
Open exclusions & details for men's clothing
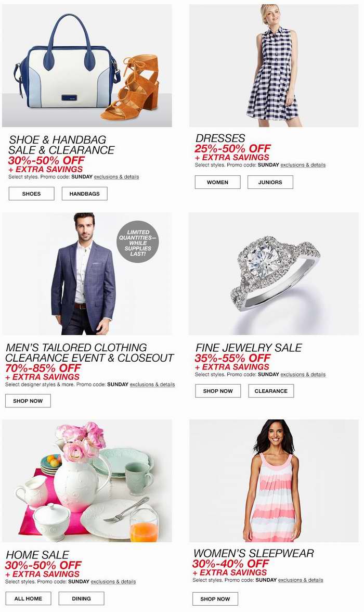[x=152, y=385]
